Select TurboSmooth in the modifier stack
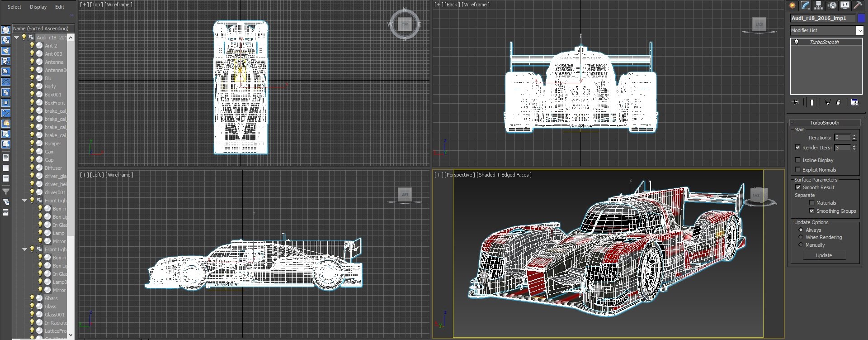 click(x=824, y=42)
